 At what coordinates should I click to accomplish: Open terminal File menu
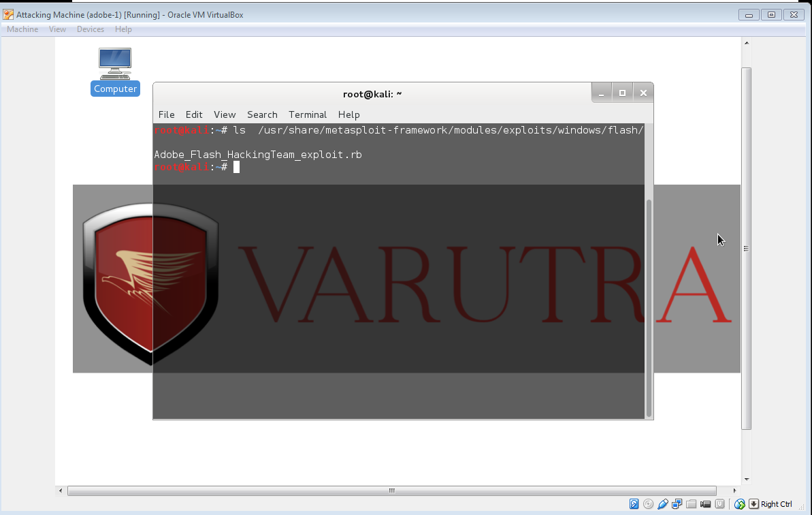pos(166,114)
